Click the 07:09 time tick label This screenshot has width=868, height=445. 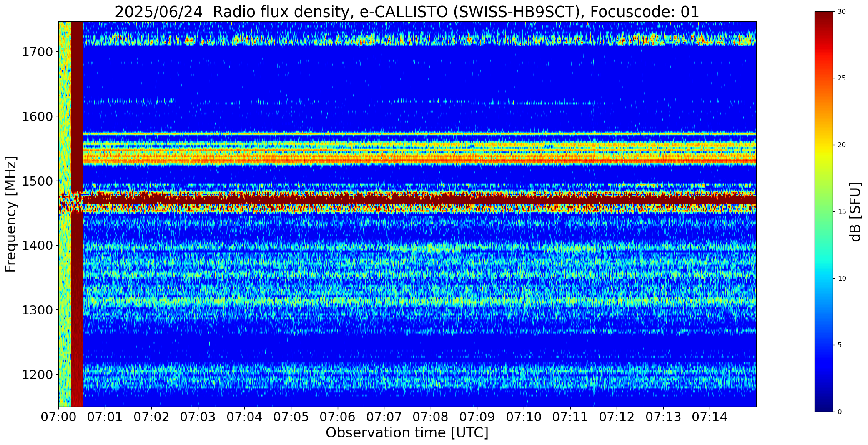coord(477,417)
